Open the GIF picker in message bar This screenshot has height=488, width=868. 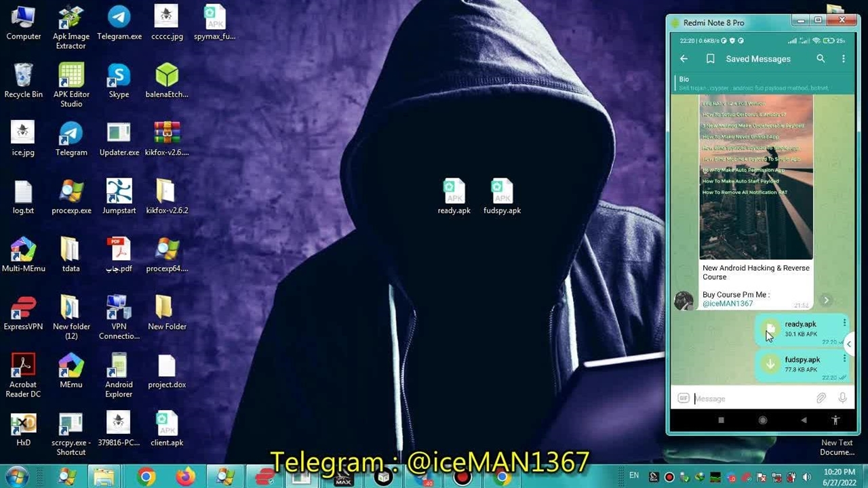pos(684,399)
